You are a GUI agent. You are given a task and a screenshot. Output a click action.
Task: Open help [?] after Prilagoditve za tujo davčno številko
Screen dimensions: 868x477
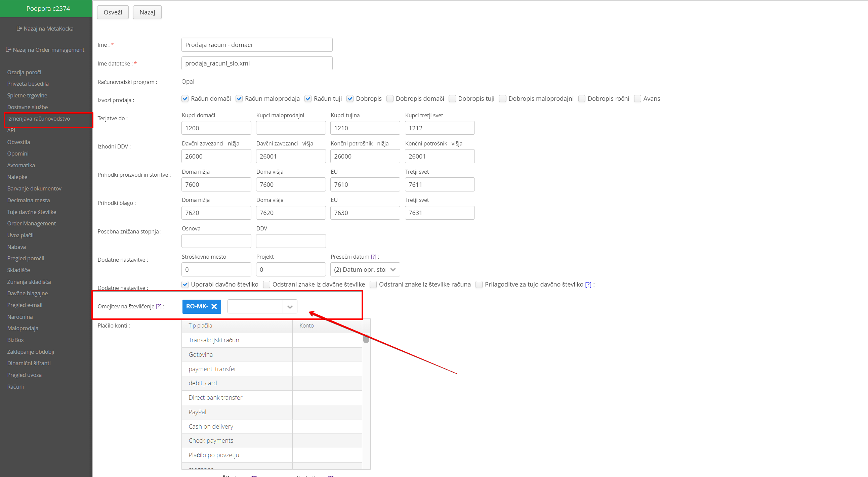pos(588,285)
